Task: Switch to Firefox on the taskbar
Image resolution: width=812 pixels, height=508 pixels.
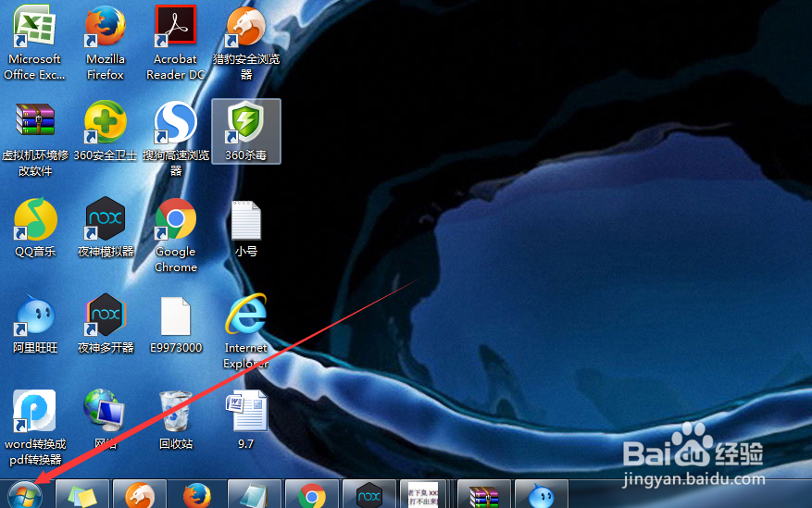Action: tap(197, 494)
